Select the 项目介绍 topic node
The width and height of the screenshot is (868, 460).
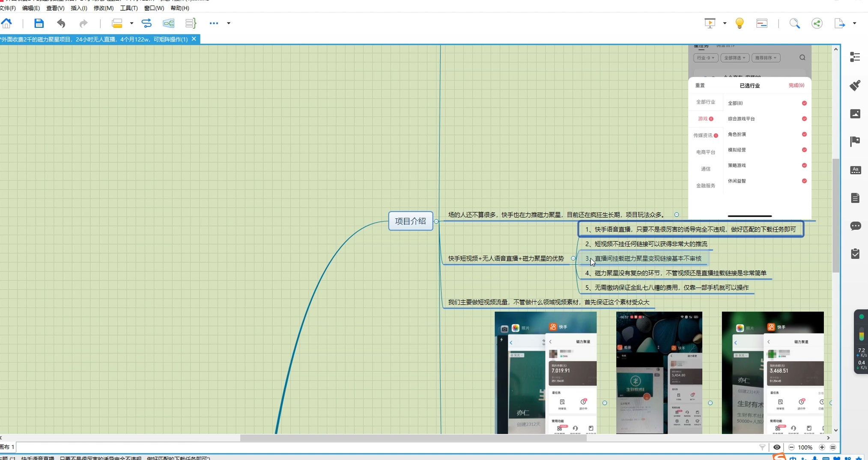410,221
